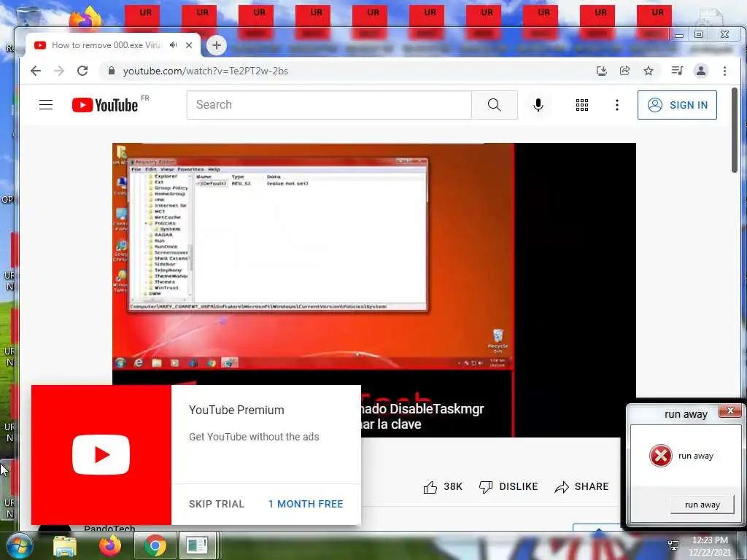This screenshot has height=560, width=747.
Task: Click the taskbar program next to Chrome
Action: coord(197,545)
